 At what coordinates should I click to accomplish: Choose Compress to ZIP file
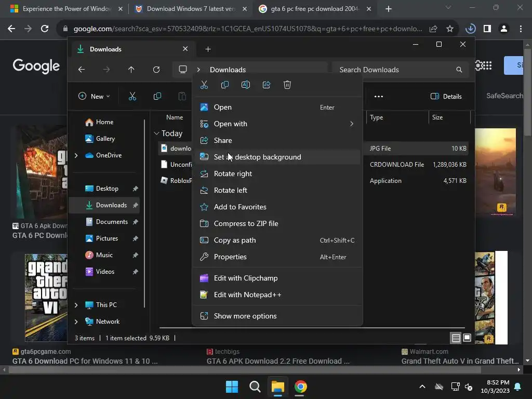tap(277, 223)
